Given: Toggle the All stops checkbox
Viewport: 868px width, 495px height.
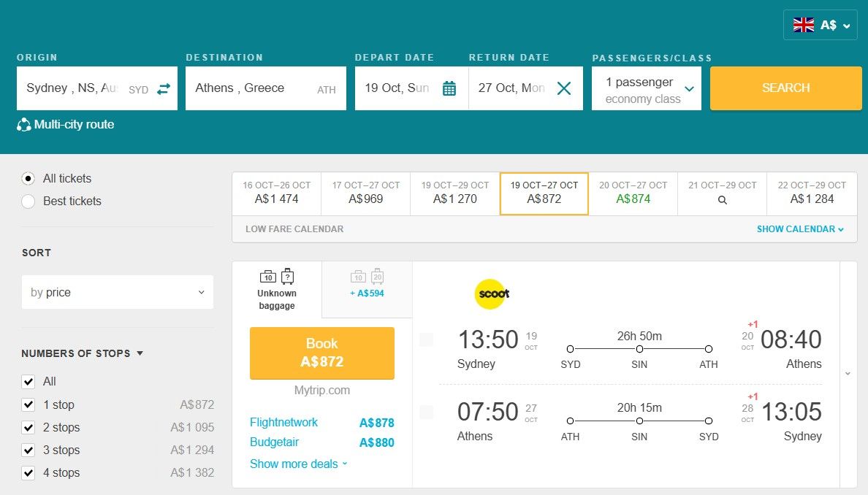Looking at the screenshot, I should [x=28, y=382].
